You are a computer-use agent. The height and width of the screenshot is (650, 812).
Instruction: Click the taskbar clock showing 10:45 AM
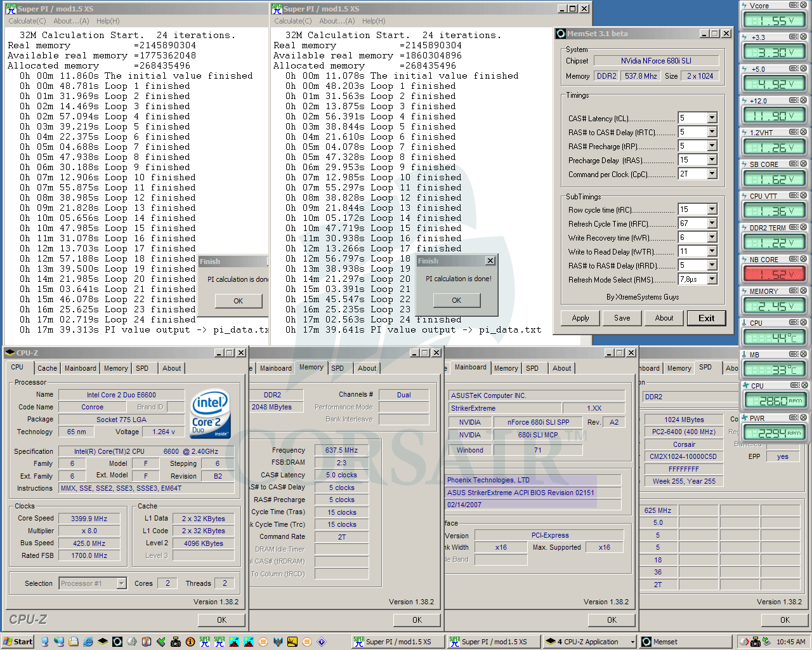(790, 642)
